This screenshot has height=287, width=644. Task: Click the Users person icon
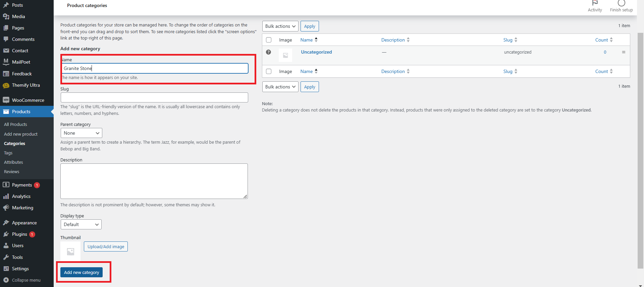6,245
